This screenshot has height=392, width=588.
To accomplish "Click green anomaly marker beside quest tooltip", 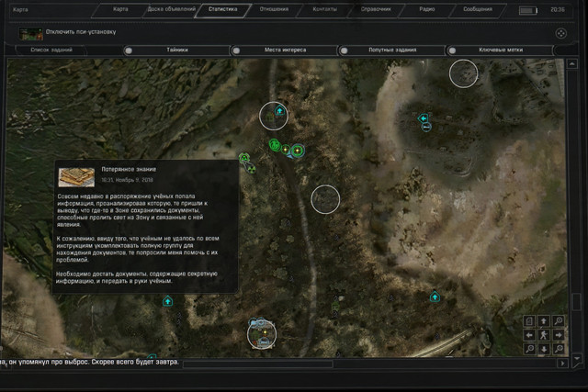I will [x=244, y=157].
